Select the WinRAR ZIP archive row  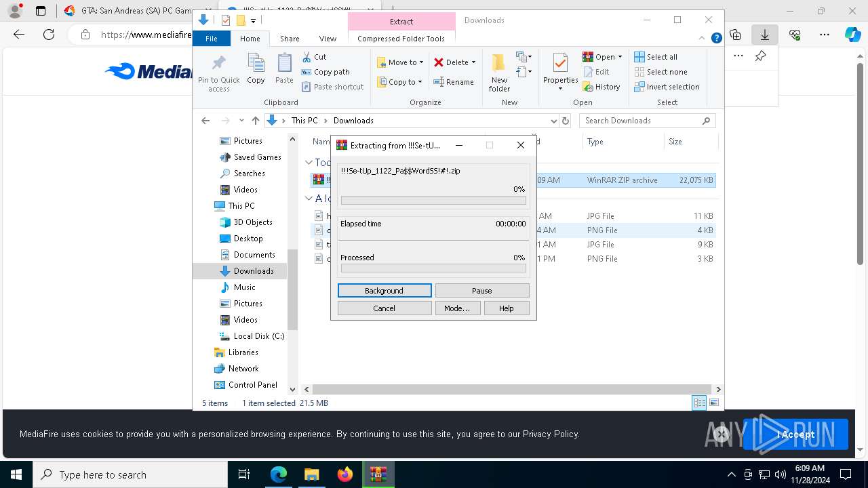click(513, 180)
